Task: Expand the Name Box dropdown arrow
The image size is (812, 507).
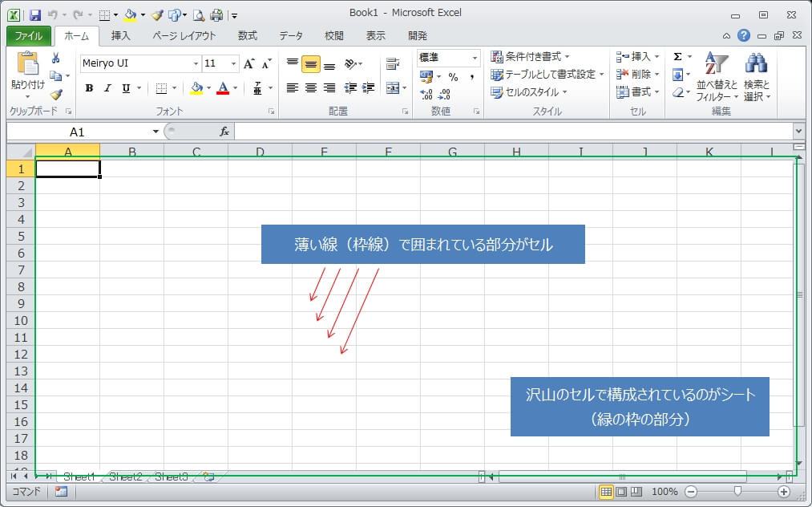Action: 156,132
